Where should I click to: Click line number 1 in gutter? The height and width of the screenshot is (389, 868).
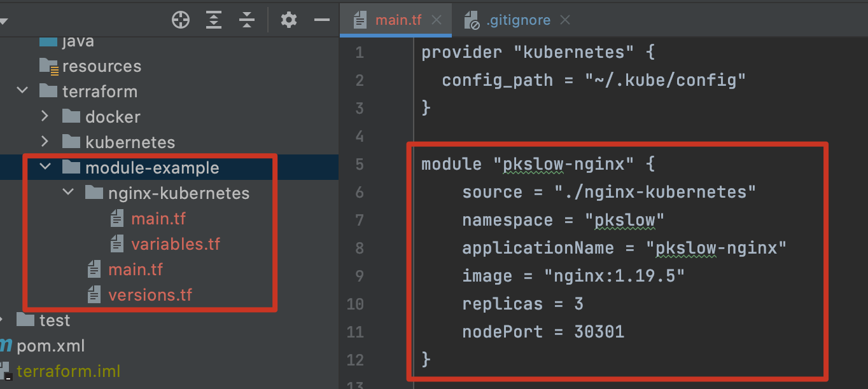[x=360, y=52]
